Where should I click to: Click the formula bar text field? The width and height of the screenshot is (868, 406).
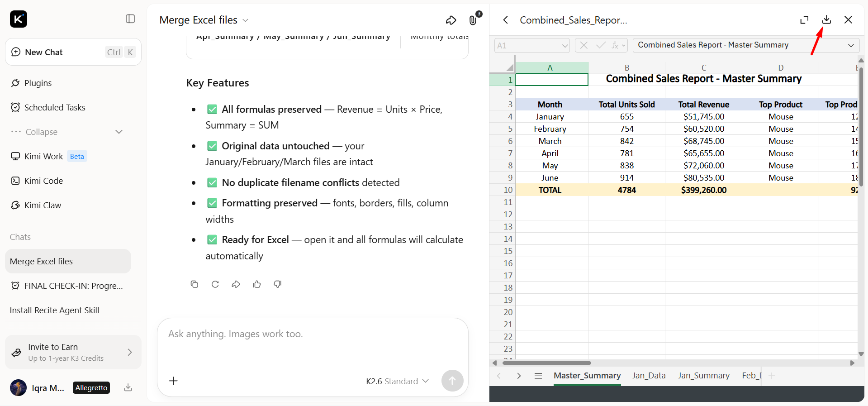740,45
